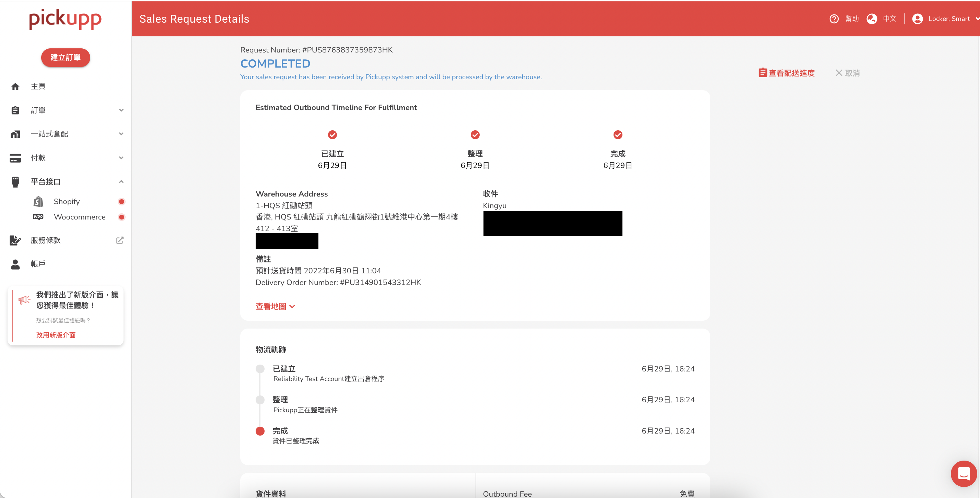Click the Warehouse Address heading
The image size is (980, 498).
tap(292, 194)
